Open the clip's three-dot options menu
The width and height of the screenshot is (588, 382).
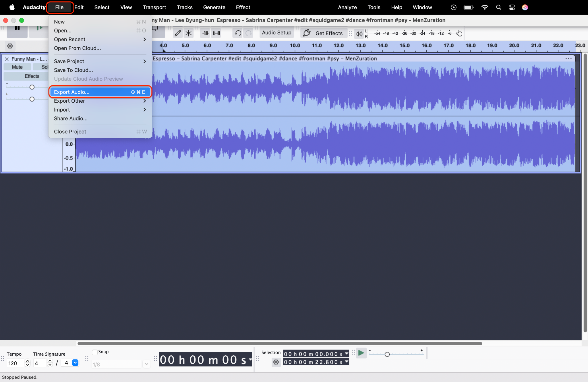(568, 59)
